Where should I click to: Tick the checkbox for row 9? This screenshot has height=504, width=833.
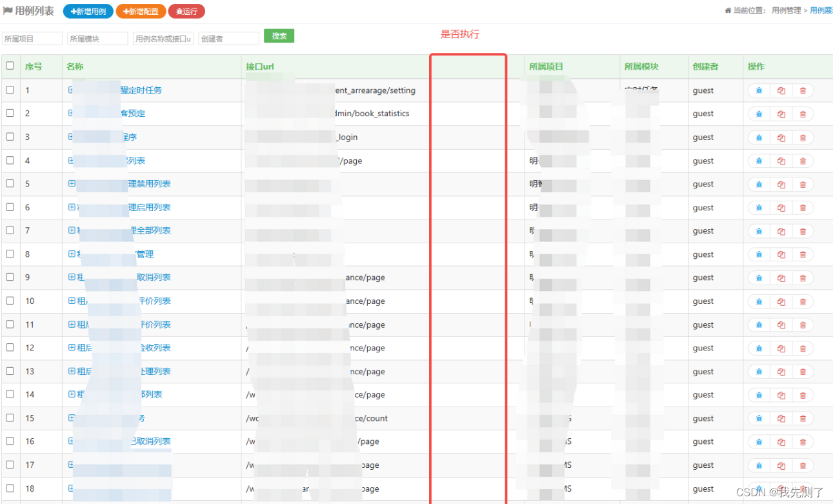10,277
